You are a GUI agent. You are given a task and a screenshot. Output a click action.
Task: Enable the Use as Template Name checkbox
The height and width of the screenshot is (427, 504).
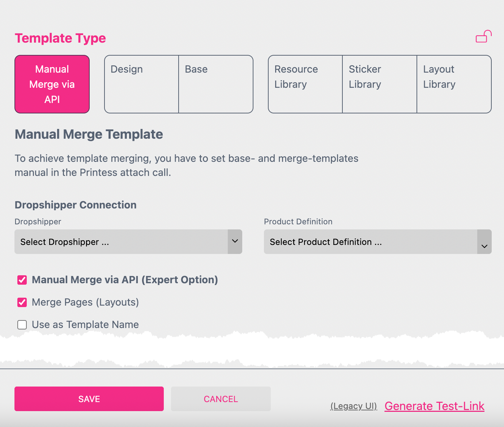(x=22, y=324)
